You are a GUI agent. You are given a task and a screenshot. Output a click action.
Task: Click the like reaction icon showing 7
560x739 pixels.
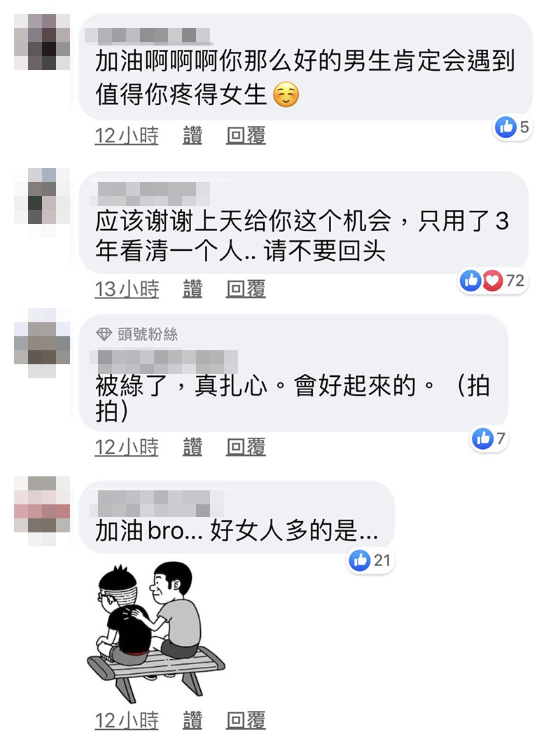tap(482, 438)
